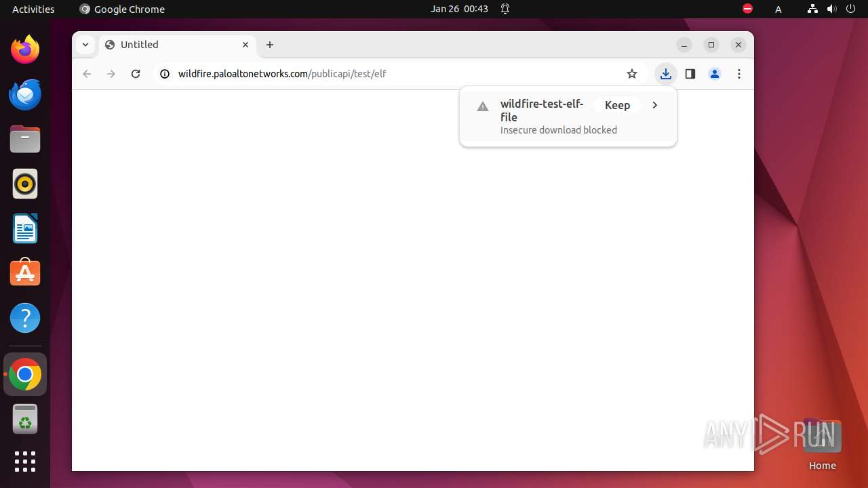This screenshot has width=868, height=488.
Task: Minimize the Chrome window
Action: [x=684, y=45]
